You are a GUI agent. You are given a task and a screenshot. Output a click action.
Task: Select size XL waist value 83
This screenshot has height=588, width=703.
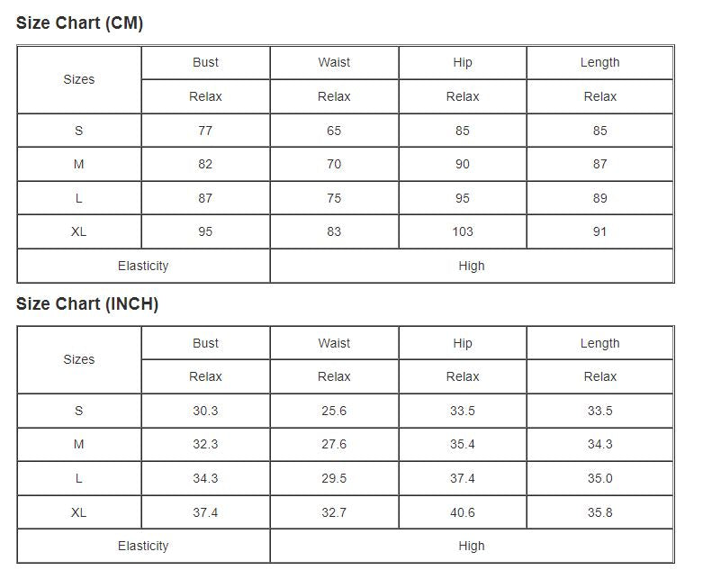click(334, 231)
